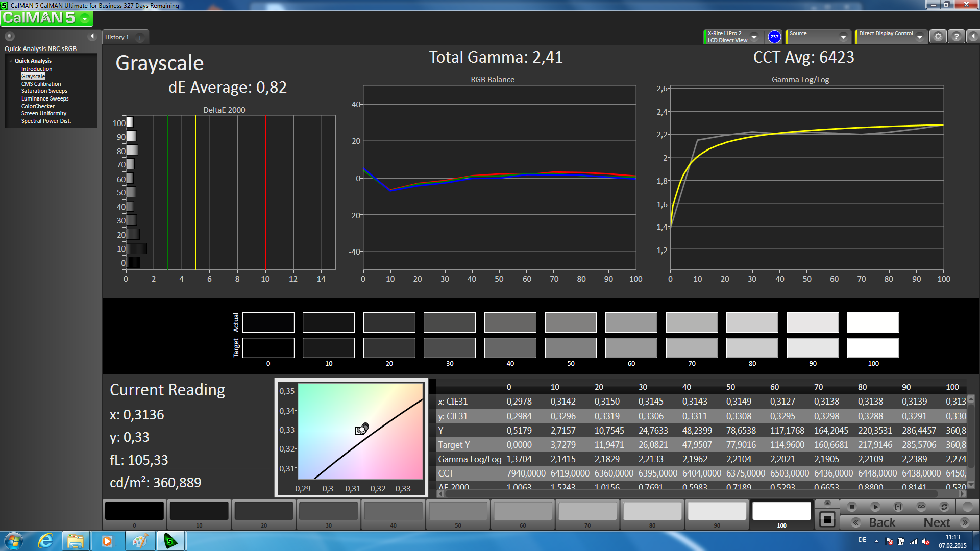Viewport: 980px width, 551px height.
Task: Open the Source dropdown
Action: click(843, 37)
